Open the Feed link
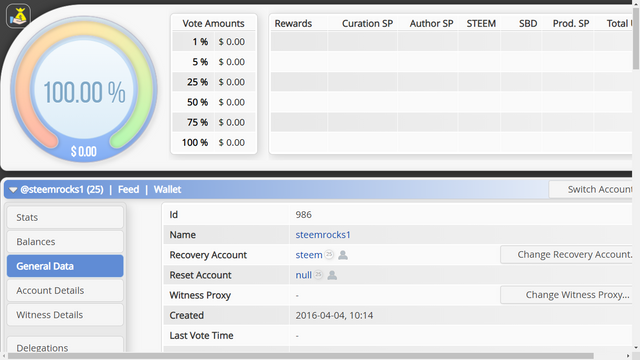Image resolution: width=640 pixels, height=360 pixels. [129, 189]
